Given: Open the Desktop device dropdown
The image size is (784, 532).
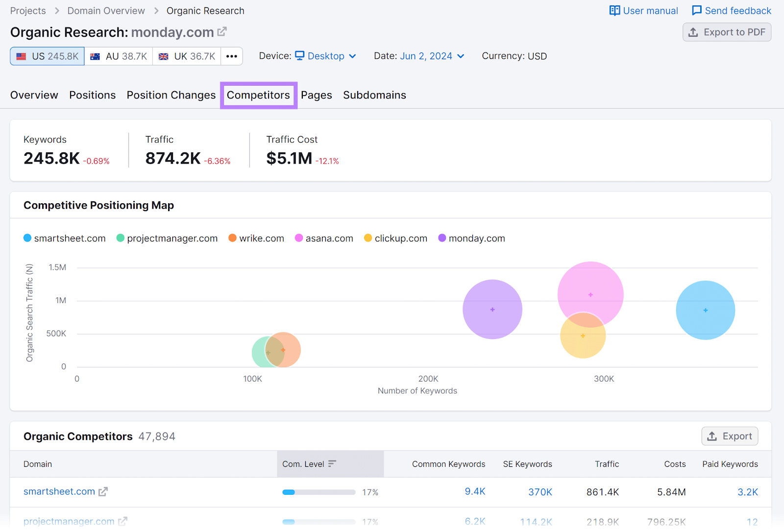Looking at the screenshot, I should (326, 56).
